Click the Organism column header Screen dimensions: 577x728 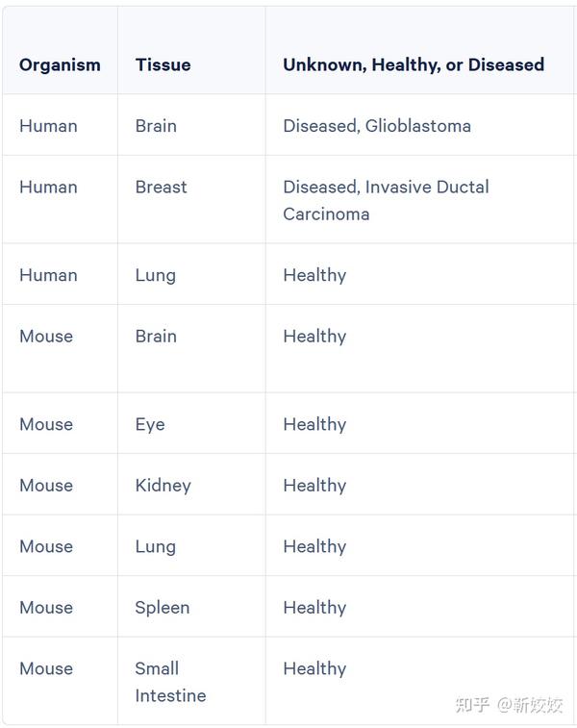60,65
